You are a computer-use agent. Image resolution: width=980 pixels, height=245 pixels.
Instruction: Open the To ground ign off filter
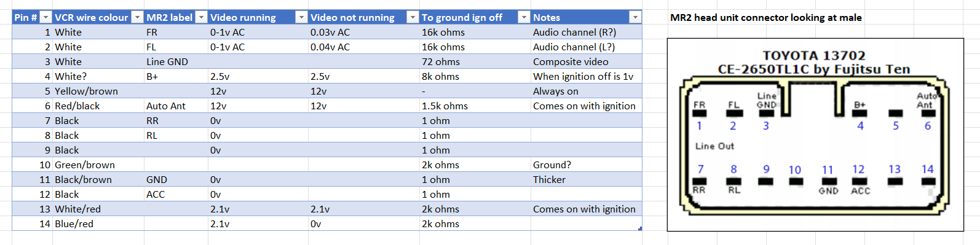(524, 17)
